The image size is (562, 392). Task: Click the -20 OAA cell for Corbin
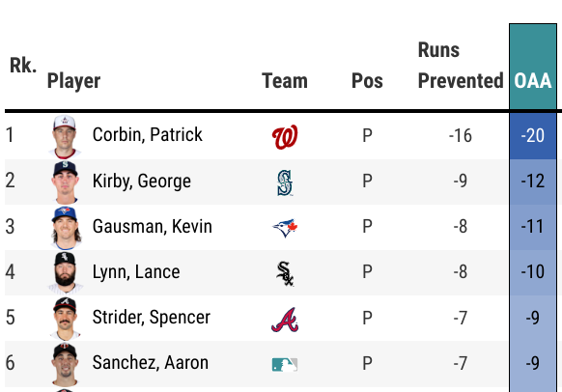coord(533,136)
